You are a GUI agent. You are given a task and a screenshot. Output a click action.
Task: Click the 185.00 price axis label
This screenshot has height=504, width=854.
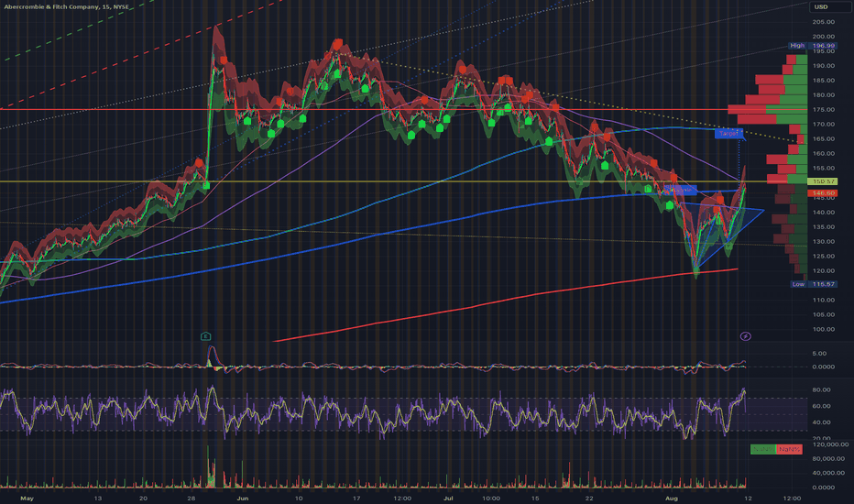(x=823, y=80)
